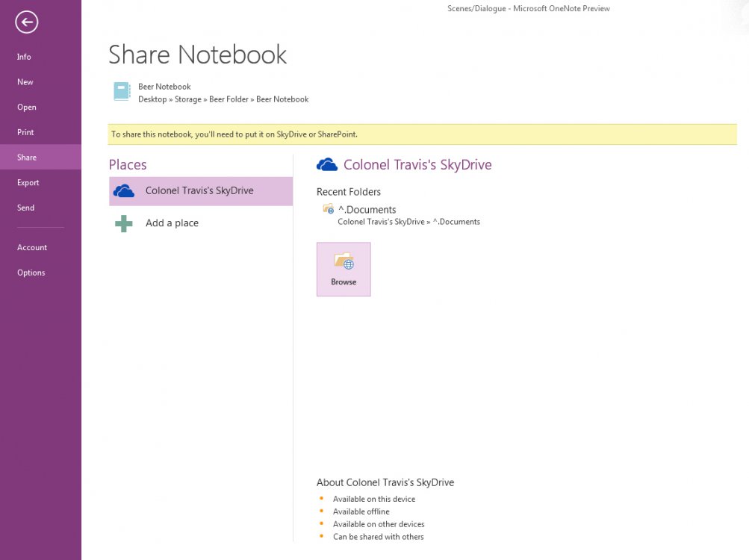
Task: Click the Microsoft OneNote Preview window title
Action: pos(528,9)
